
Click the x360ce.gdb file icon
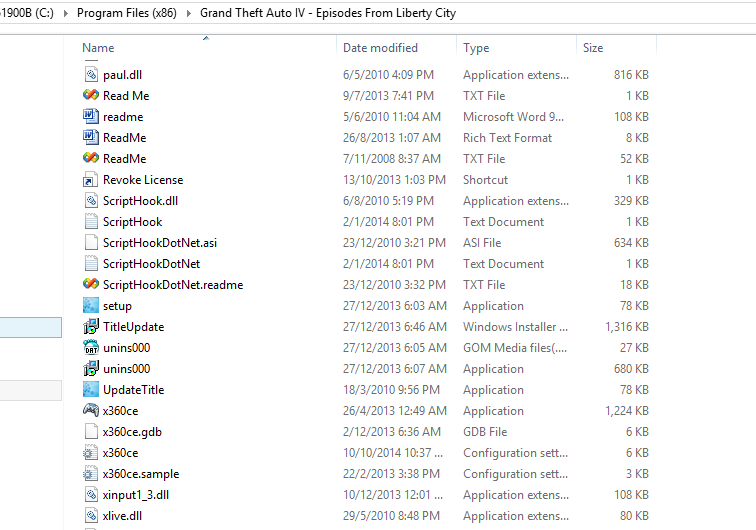tap(91, 432)
